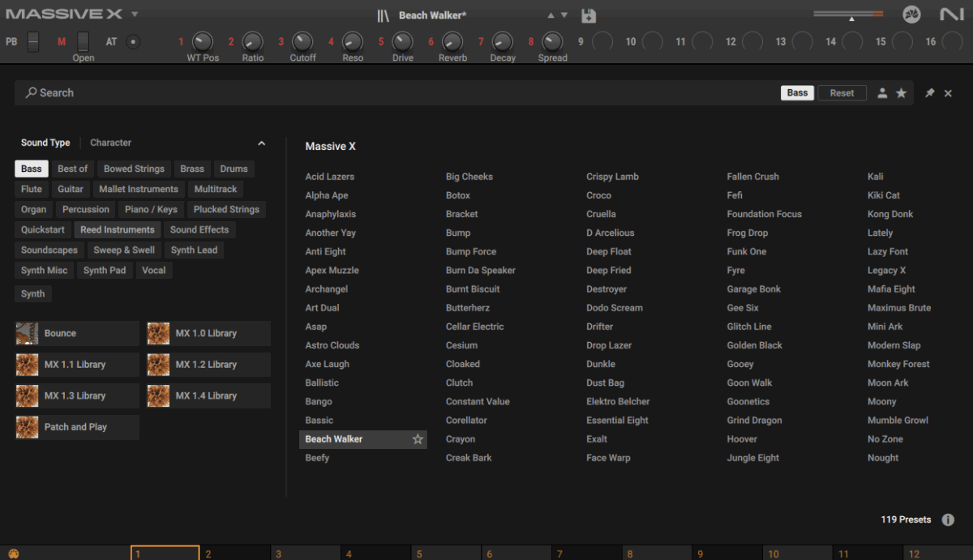The width and height of the screenshot is (973, 560).
Task: Adjust macro 1 WT Pos knob
Action: tap(203, 41)
